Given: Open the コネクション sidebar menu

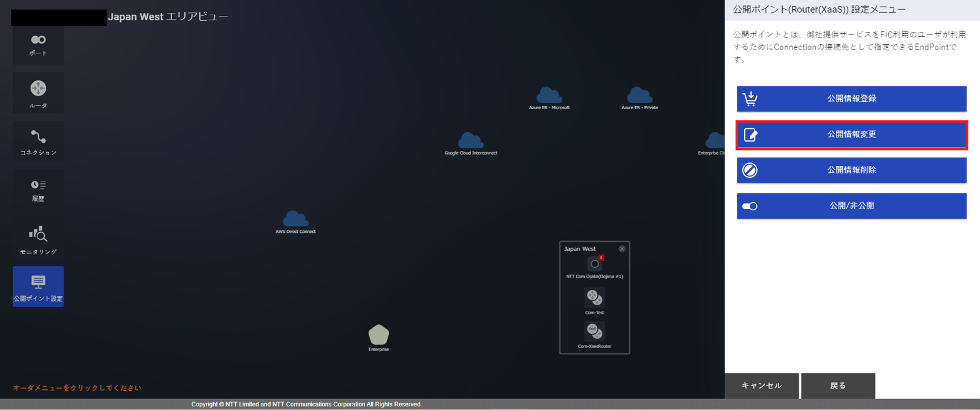Looking at the screenshot, I should click(38, 142).
